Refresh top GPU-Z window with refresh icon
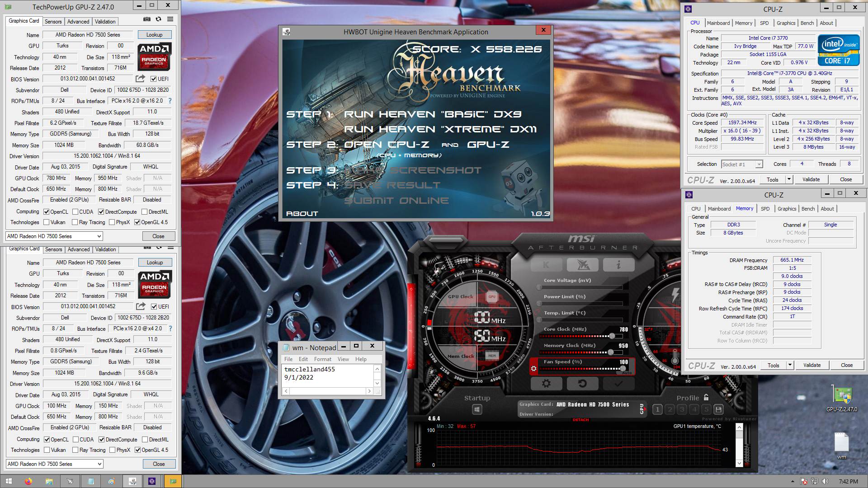The width and height of the screenshot is (868, 488). pyautogui.click(x=158, y=19)
